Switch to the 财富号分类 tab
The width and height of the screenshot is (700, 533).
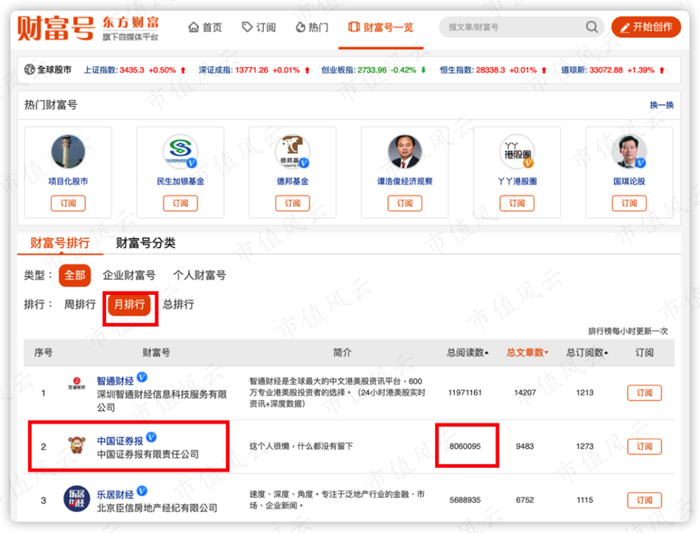pyautogui.click(x=146, y=243)
